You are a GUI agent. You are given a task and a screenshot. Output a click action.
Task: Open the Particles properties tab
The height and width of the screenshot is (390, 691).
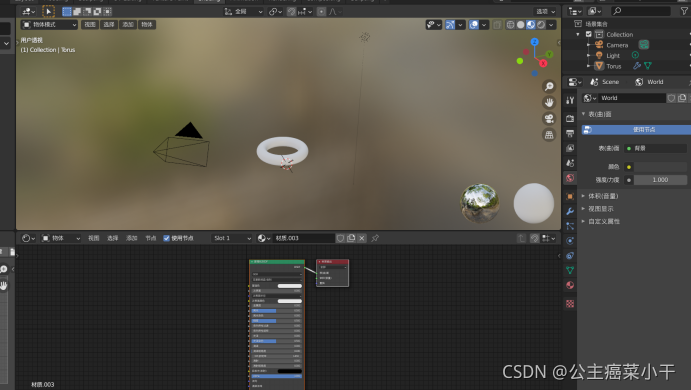[570, 226]
